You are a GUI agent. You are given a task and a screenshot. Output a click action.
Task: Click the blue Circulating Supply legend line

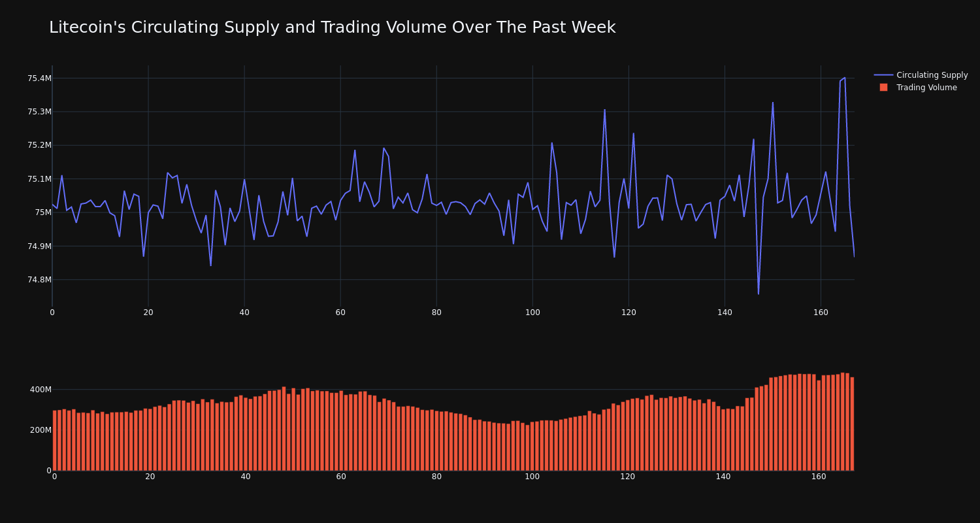coord(883,75)
